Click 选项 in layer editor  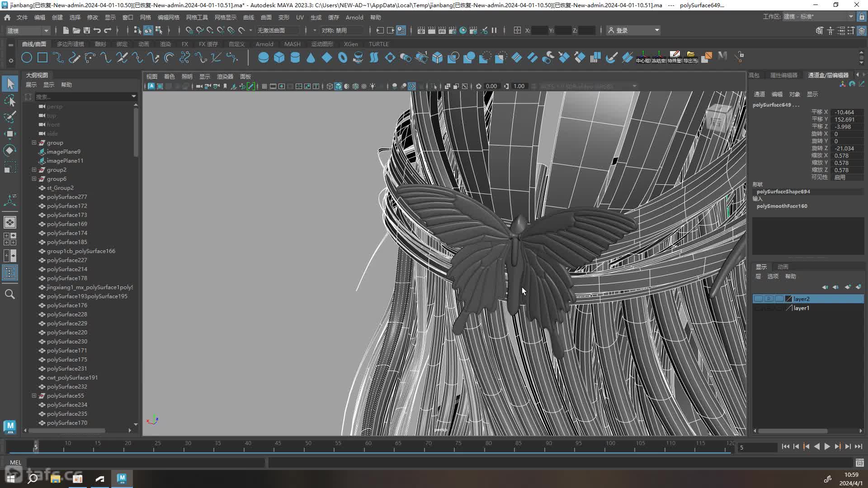(773, 276)
